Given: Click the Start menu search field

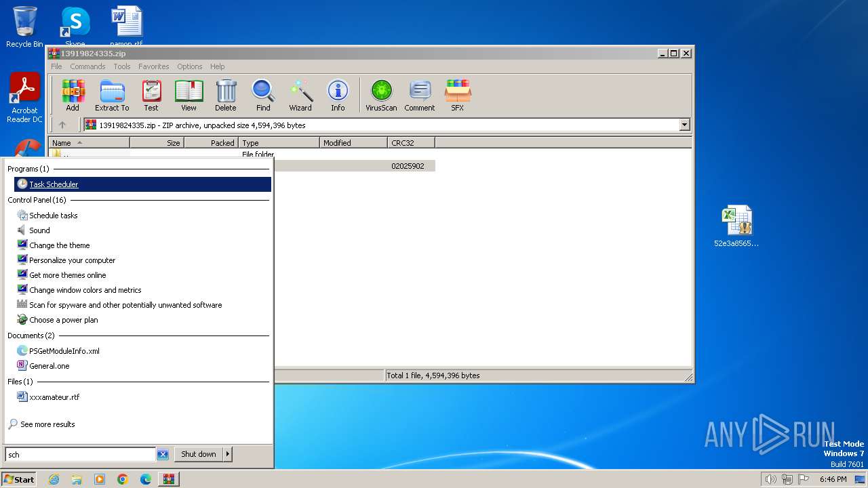Looking at the screenshot, I should 80,455.
